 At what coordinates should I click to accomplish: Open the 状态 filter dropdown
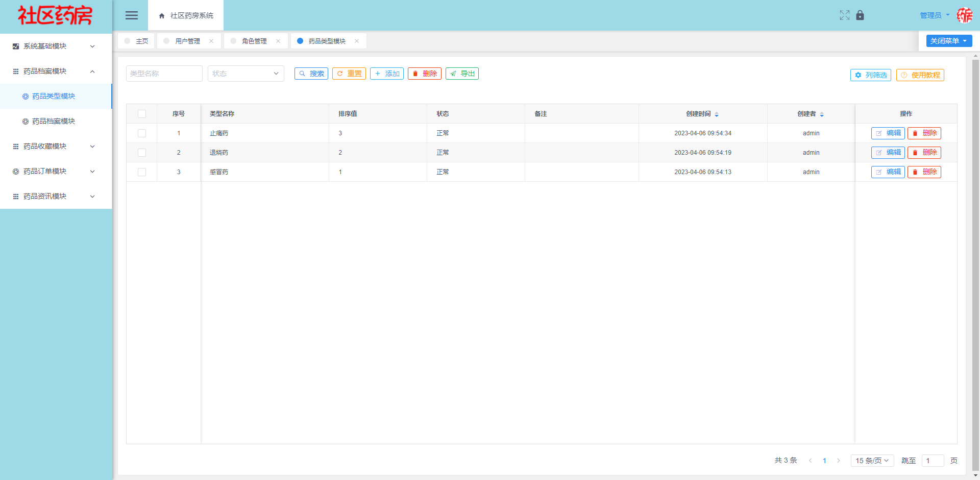coord(246,74)
